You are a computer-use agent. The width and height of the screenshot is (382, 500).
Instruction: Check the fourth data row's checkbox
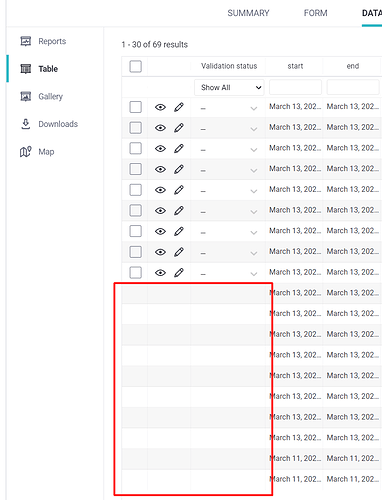click(x=136, y=169)
